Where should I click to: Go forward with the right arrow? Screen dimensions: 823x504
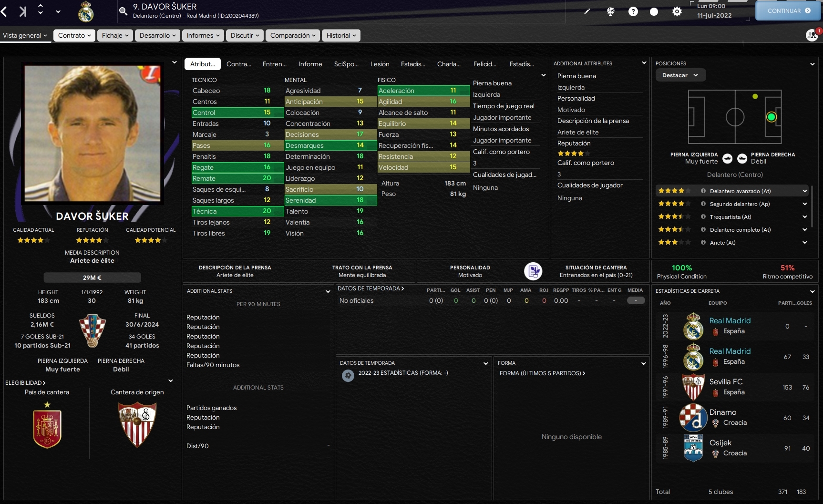pos(22,11)
